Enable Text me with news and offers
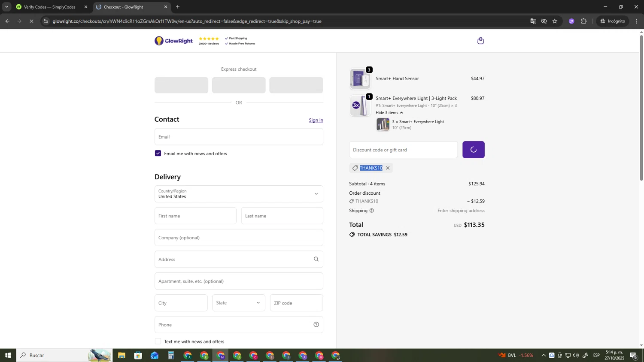Screen dimensions: 644x362 point(158,341)
